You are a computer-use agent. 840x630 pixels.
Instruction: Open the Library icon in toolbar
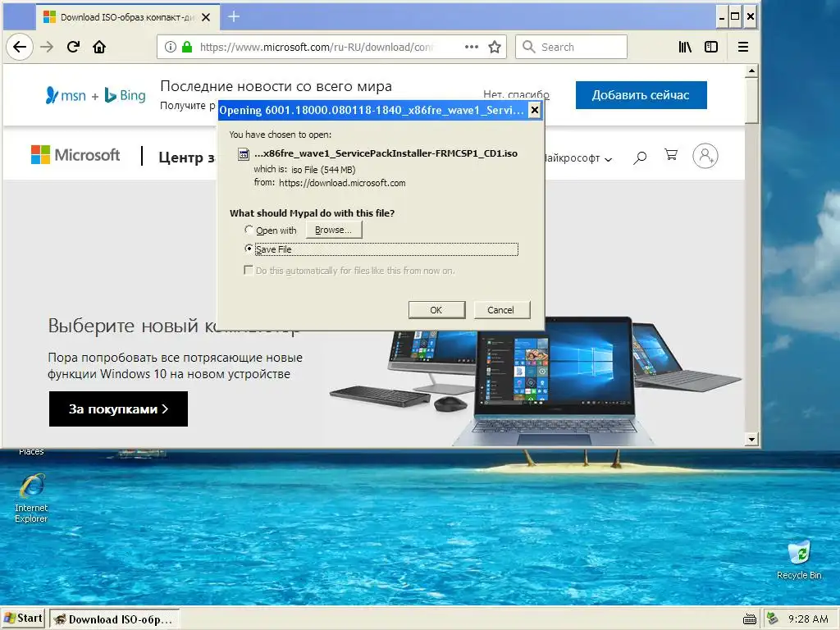685,47
